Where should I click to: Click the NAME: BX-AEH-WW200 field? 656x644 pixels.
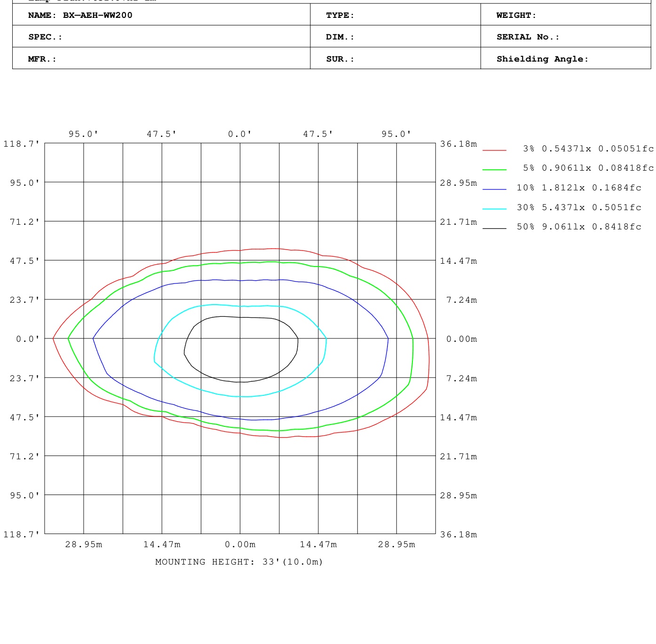161,15
